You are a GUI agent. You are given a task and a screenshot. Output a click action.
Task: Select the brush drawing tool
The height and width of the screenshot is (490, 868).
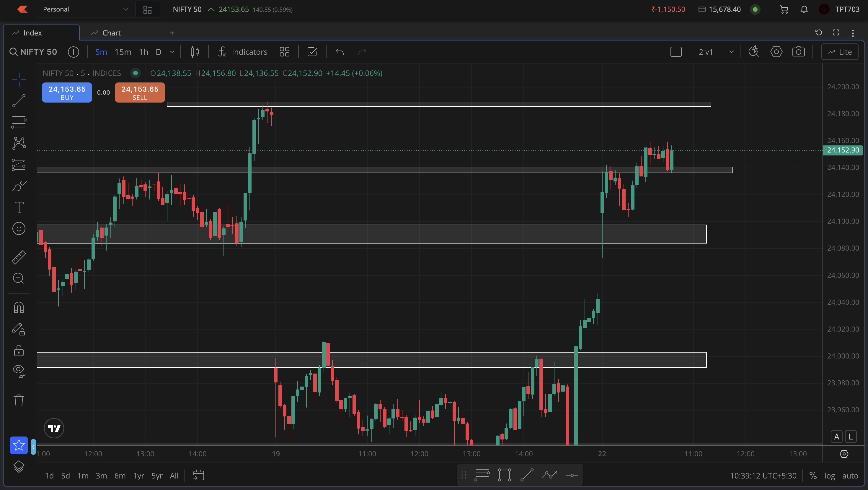pos(19,186)
